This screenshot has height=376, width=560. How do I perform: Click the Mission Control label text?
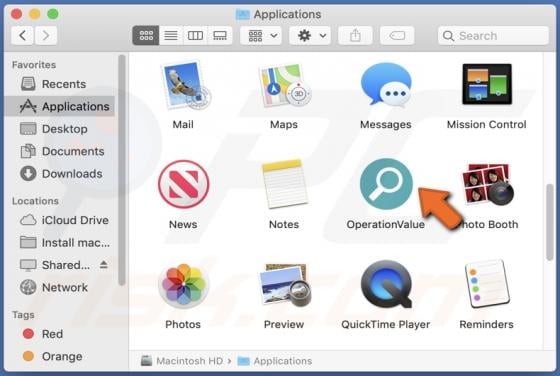[486, 125]
